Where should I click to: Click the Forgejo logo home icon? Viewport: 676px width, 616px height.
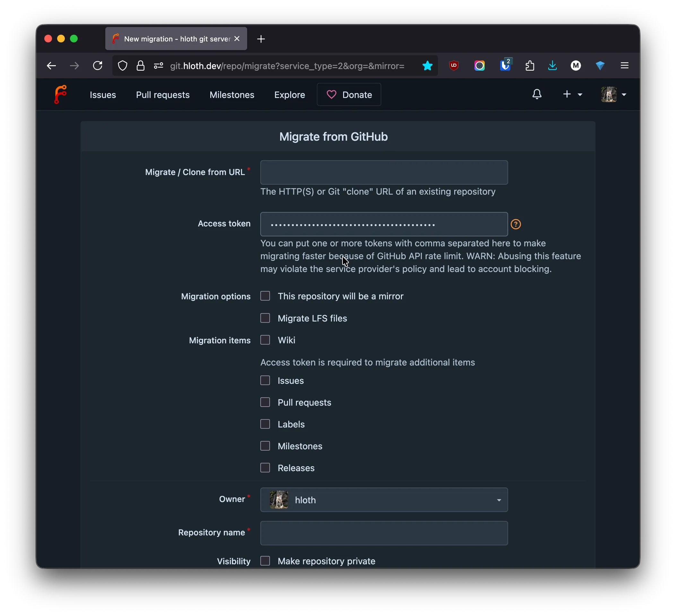(x=60, y=95)
